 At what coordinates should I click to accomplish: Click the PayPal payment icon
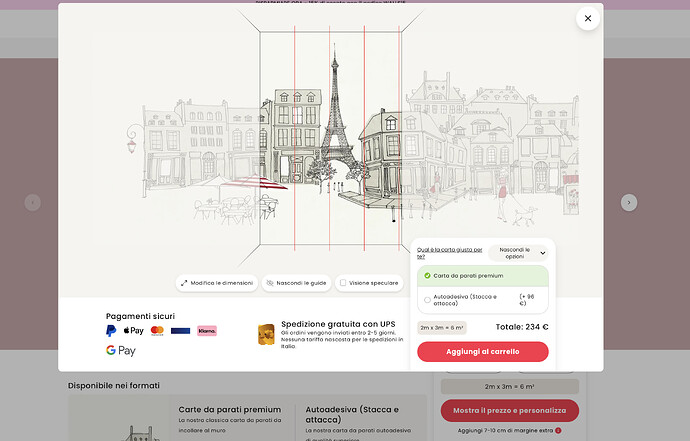[111, 331]
